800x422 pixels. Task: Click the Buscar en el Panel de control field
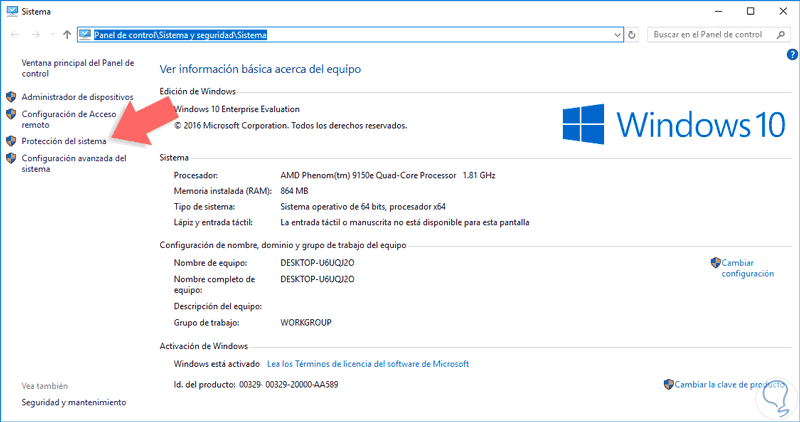point(718,35)
